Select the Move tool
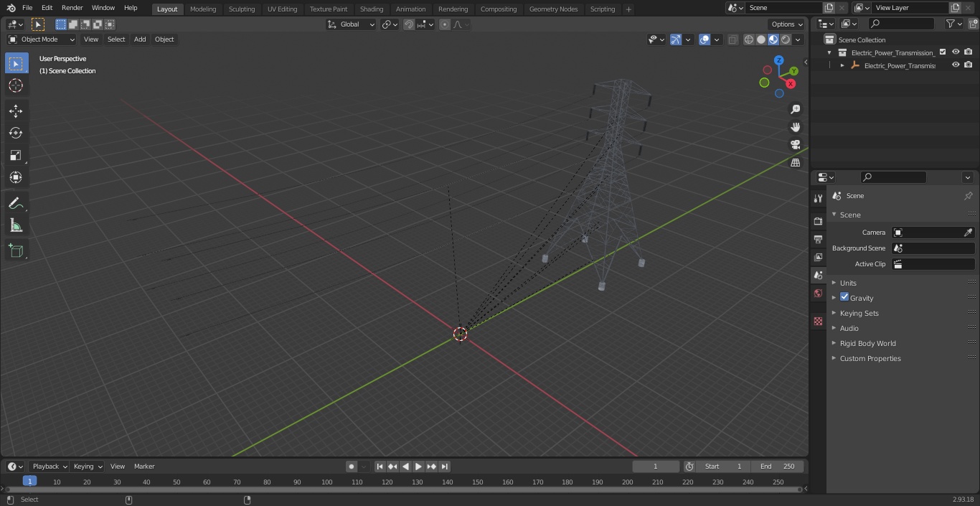This screenshot has height=506, width=980. (16, 111)
